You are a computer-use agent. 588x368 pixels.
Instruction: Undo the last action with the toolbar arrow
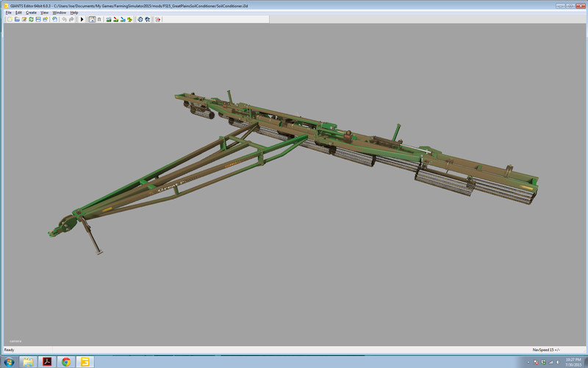[63, 19]
